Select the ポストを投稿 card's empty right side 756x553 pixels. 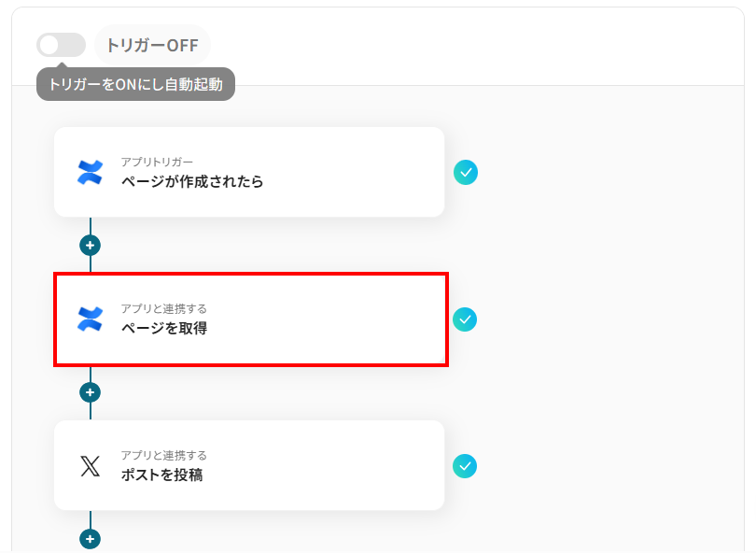pos(355,465)
